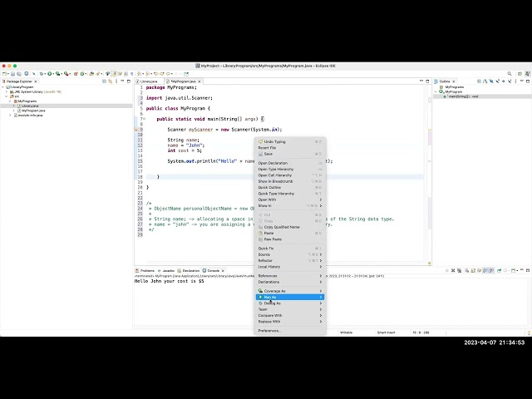Toggle Pin Console in Console toolbar
Image resolution: width=532 pixels, height=399 pixels.
pyautogui.click(x=499, y=270)
